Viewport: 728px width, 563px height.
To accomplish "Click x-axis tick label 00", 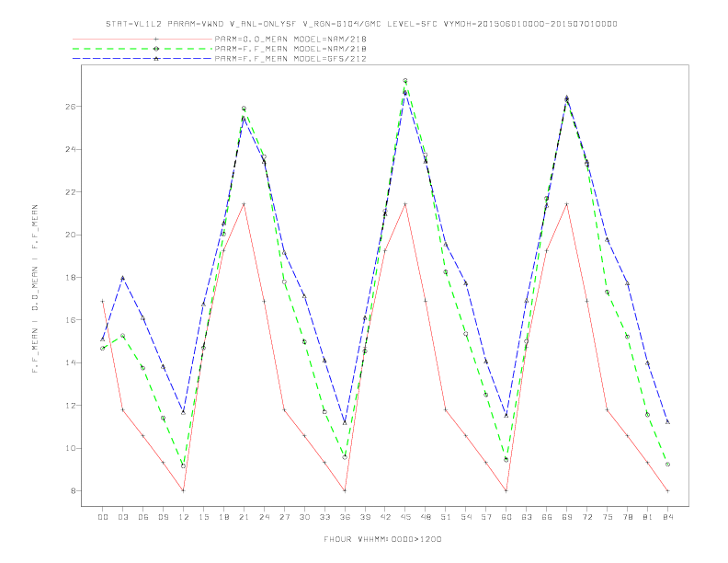I will [x=103, y=517].
